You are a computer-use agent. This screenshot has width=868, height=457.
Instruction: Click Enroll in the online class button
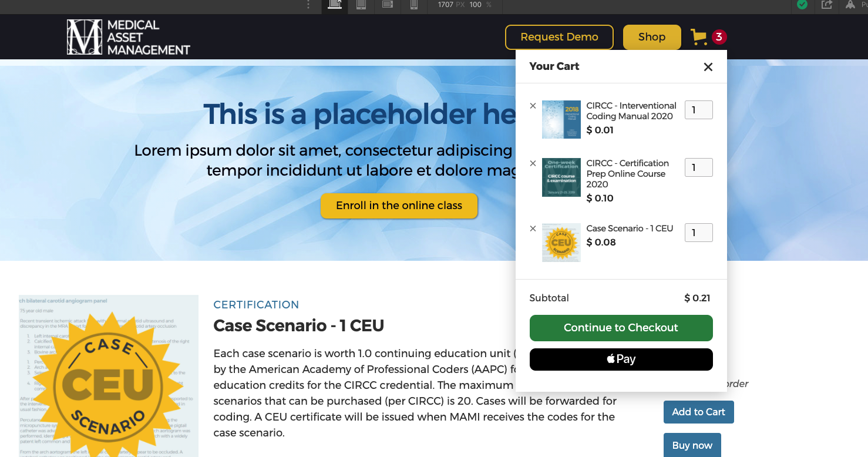click(399, 206)
